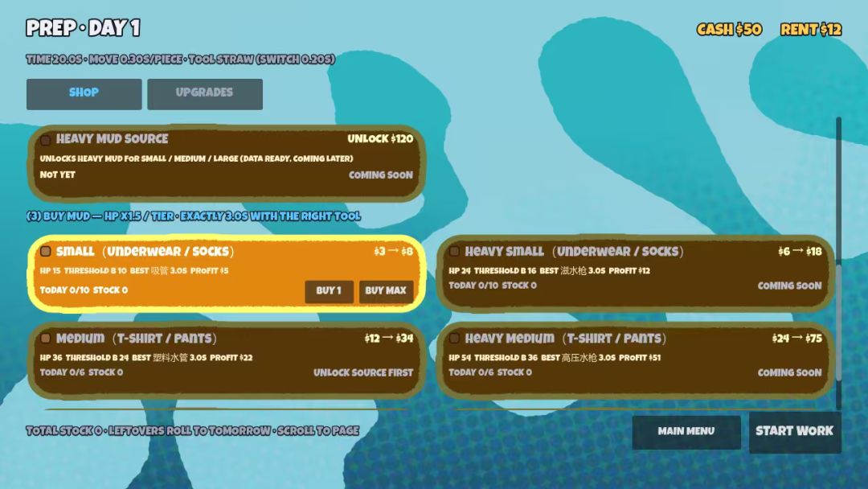Tick the Heavy Medium checkbox
Viewport: 868px width, 489px height.
click(454, 339)
